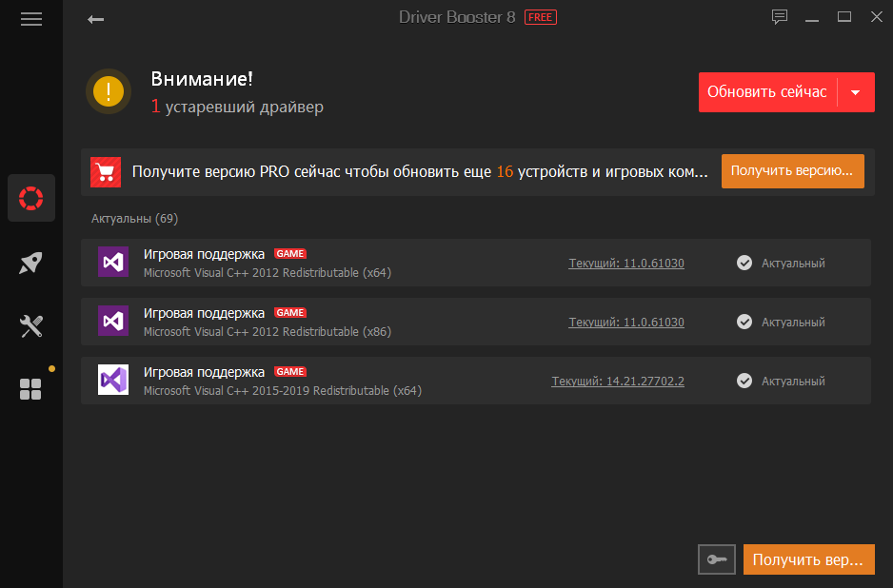Expand the Обновить сейчас dropdown arrow
893x588 pixels.
pos(856,92)
